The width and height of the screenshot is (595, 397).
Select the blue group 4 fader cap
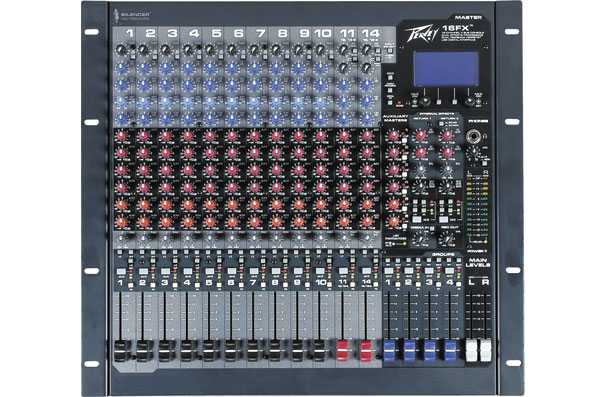[450, 350]
